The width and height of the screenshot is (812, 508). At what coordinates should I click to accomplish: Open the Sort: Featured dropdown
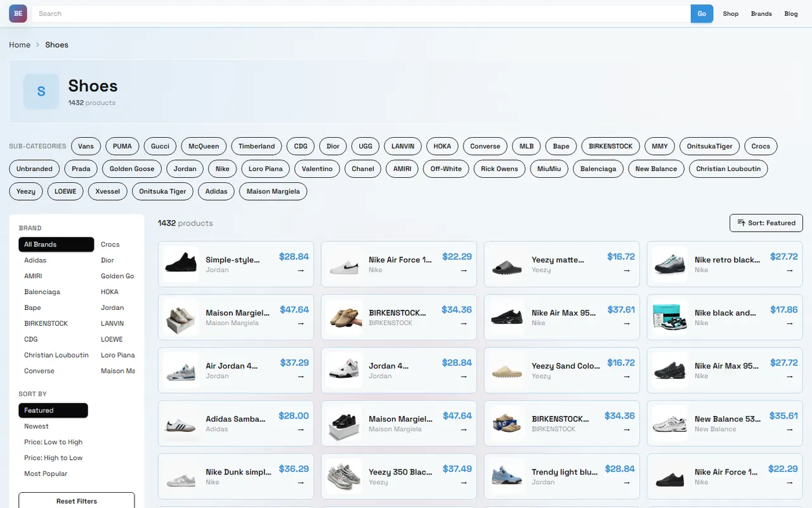[x=766, y=223]
